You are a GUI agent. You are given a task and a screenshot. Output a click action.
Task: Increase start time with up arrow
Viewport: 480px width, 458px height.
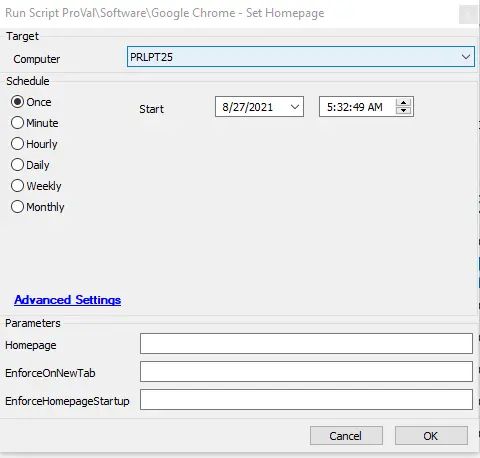403,103
